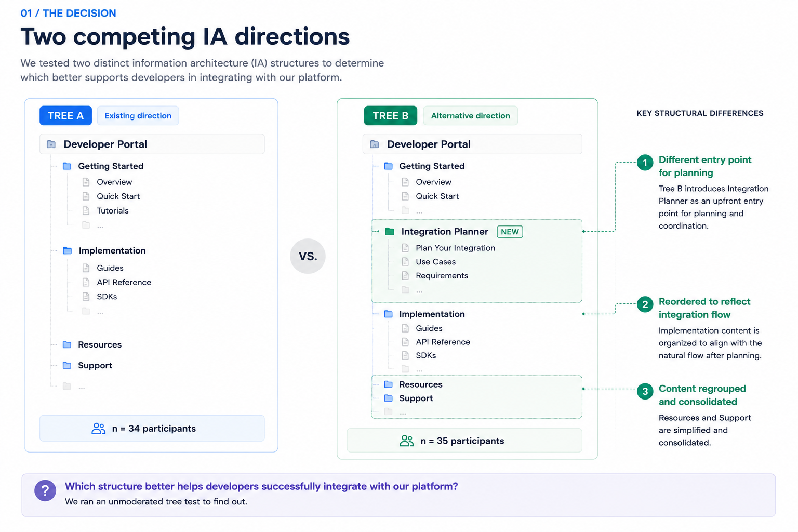Image resolution: width=798 pixels, height=532 pixels.
Task: Click the 'Which structure better helps developers' question
Action: click(261, 487)
